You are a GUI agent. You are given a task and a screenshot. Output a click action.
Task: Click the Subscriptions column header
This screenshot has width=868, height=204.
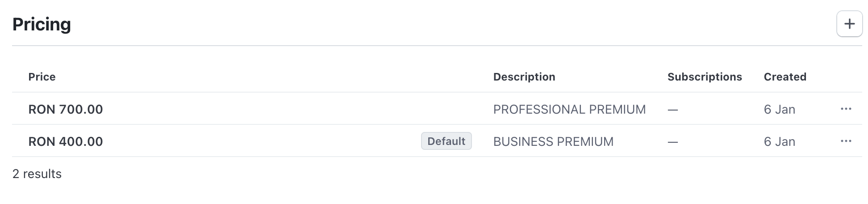(x=705, y=77)
